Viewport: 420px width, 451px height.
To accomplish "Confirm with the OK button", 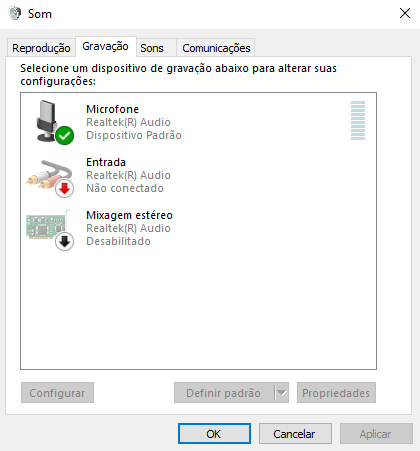I will [214, 434].
